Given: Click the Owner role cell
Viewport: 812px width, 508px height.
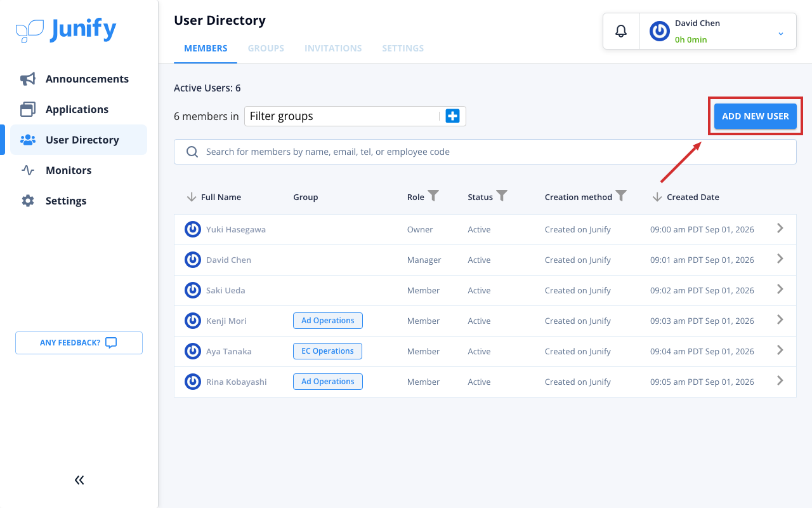Looking at the screenshot, I should click(420, 229).
